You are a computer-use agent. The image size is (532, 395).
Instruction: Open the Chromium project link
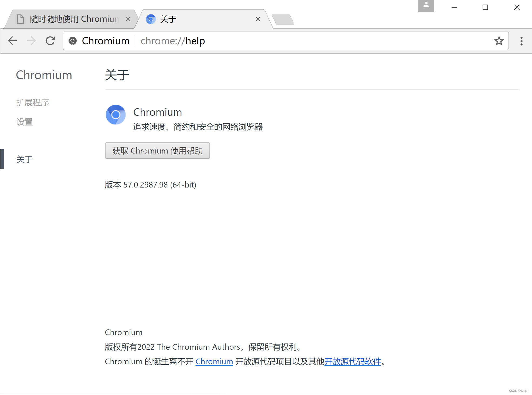[x=214, y=361]
